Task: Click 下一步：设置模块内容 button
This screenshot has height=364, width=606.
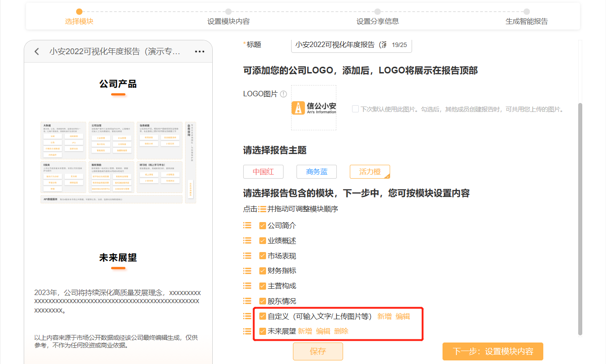Action: coord(493,351)
